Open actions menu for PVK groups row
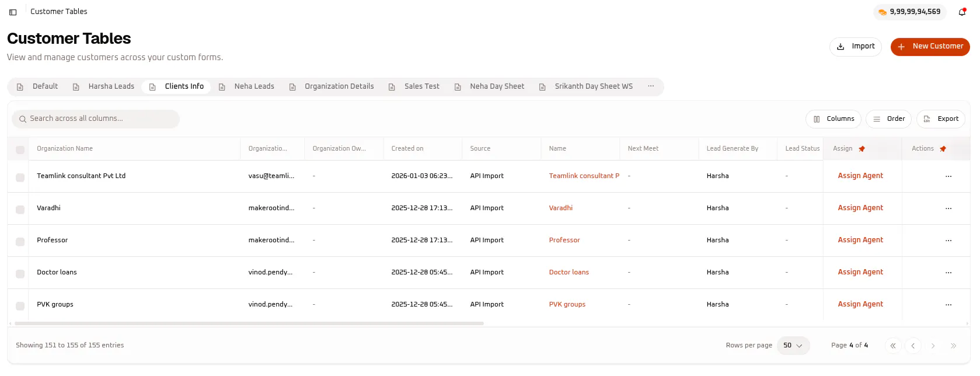The width and height of the screenshot is (980, 376). 948,305
